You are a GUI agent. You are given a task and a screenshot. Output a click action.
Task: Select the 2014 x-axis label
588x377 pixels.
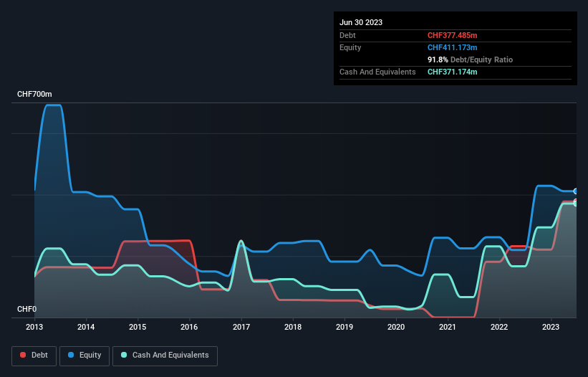[x=86, y=327]
